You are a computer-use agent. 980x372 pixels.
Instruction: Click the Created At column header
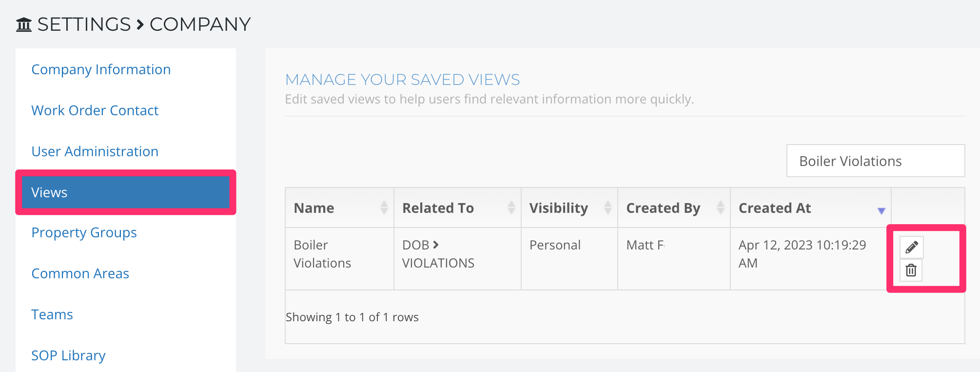(x=810, y=208)
